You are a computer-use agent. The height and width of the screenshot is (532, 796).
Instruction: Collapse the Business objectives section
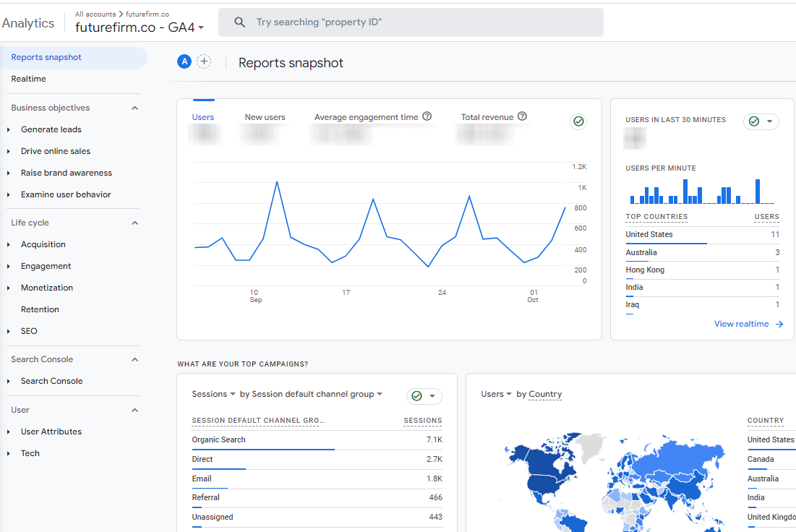[x=134, y=108]
